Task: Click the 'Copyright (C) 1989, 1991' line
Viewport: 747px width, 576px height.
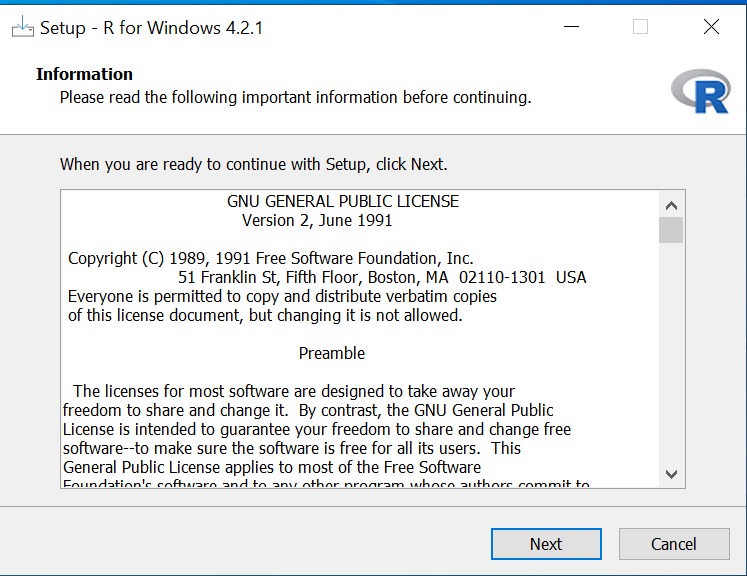Action: [x=271, y=258]
